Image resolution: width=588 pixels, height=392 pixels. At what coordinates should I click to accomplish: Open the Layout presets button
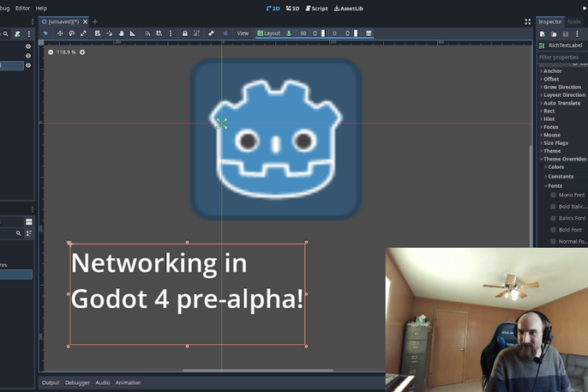268,33
